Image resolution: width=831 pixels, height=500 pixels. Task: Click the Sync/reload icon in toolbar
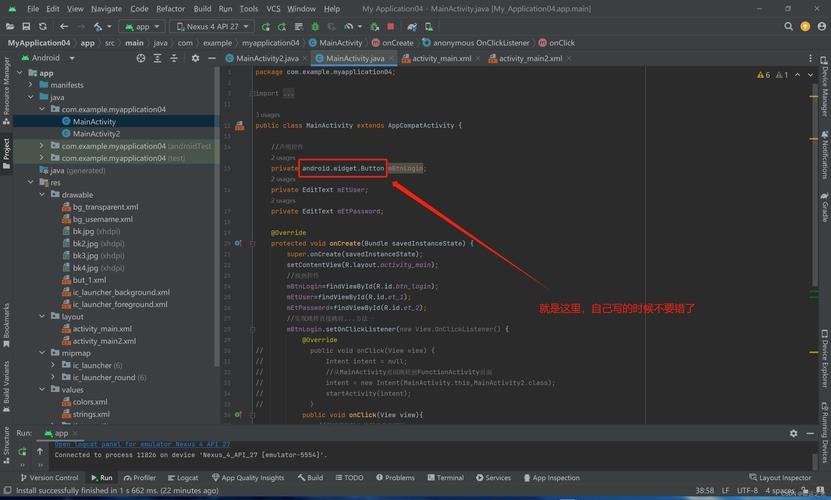click(x=44, y=26)
